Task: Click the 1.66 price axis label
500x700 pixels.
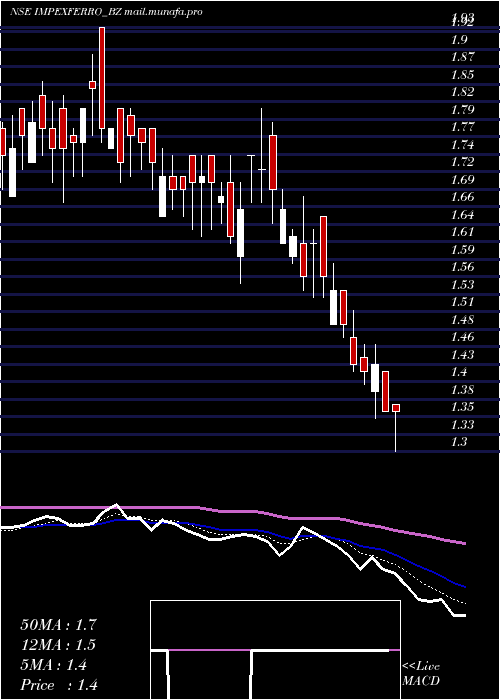Action: click(x=462, y=197)
